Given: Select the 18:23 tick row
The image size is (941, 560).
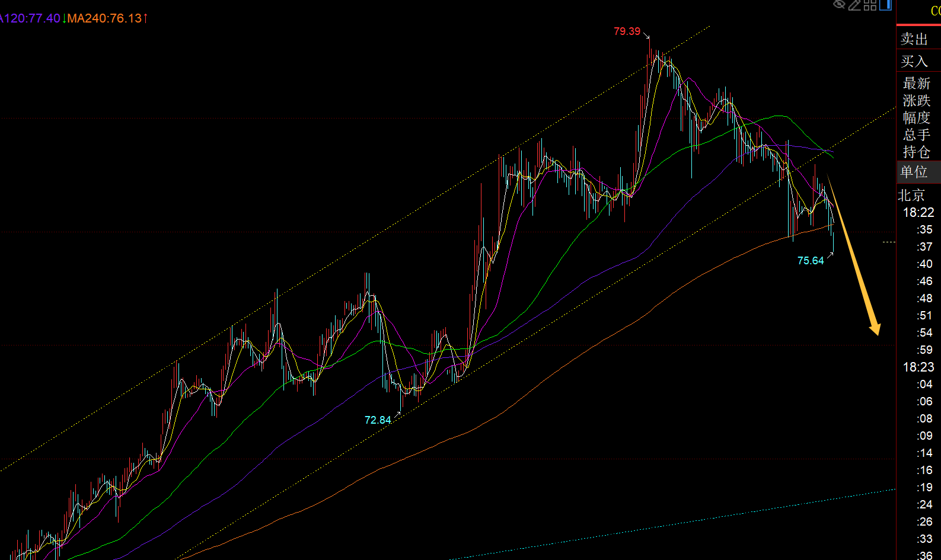Looking at the screenshot, I should pos(918,367).
